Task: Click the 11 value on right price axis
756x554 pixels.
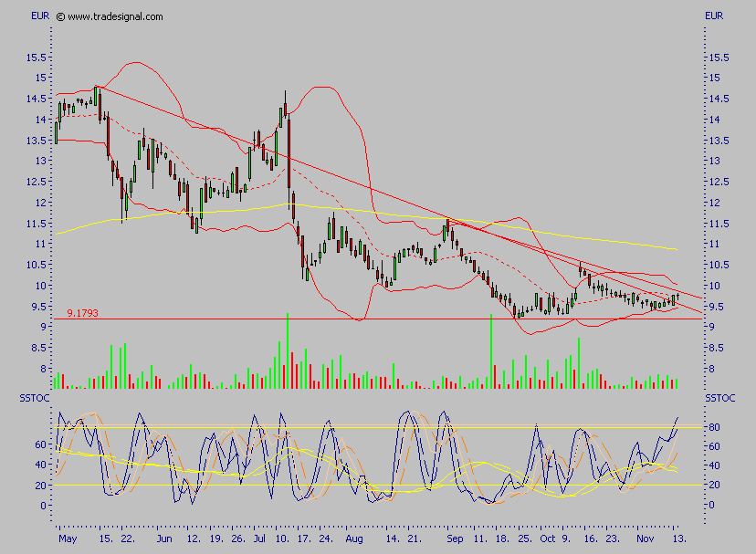Action: click(x=709, y=244)
